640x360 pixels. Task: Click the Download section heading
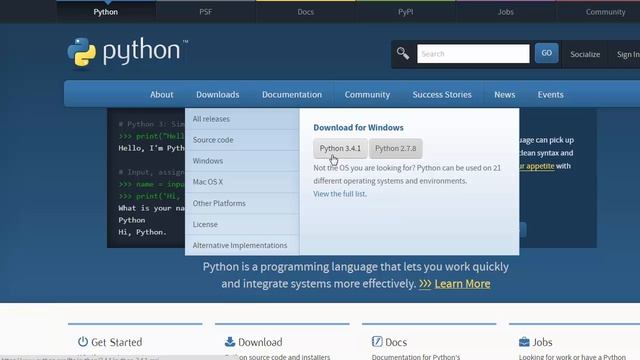(260, 342)
